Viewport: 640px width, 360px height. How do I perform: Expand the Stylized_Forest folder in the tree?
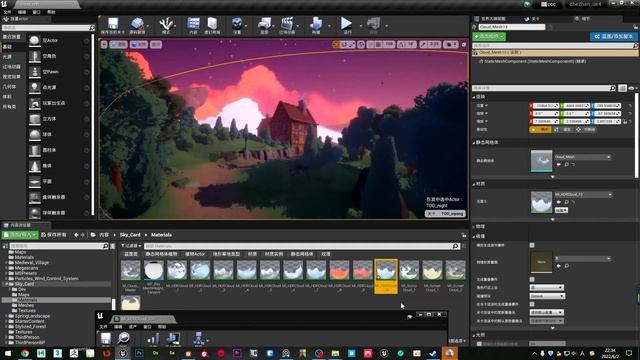[x=6, y=327]
